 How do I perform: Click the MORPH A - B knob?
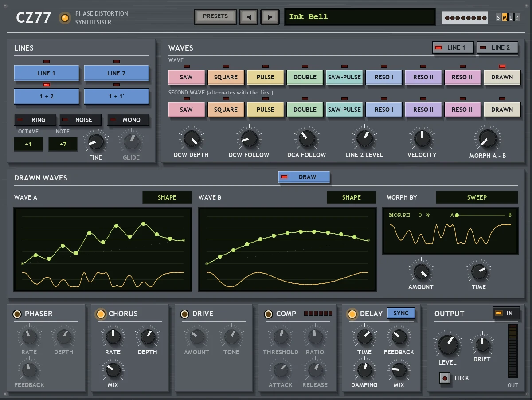[488, 139]
